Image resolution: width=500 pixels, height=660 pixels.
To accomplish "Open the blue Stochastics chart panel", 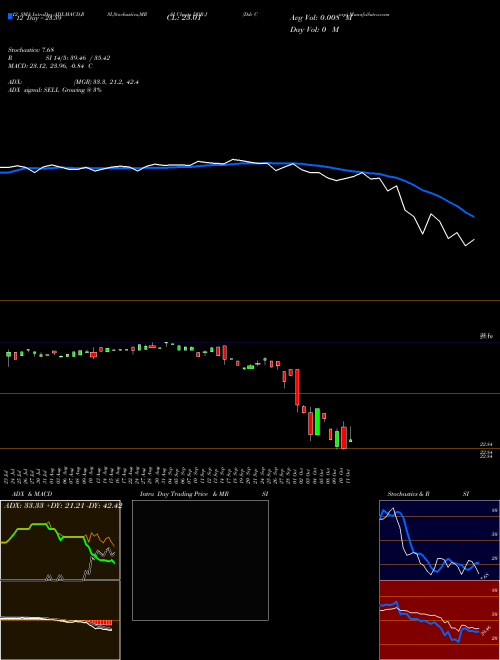I will tap(439, 540).
